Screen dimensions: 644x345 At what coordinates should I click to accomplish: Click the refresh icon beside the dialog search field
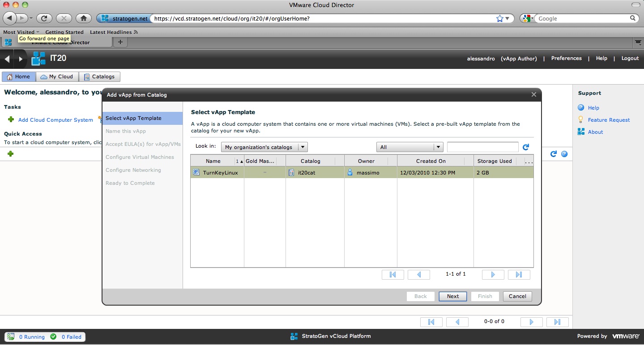point(526,147)
